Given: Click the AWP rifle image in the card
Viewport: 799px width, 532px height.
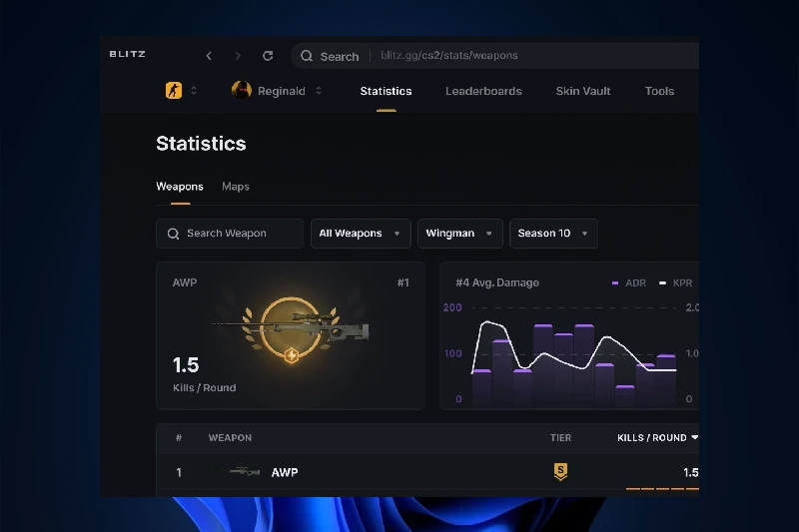Looking at the screenshot, I should click(291, 328).
